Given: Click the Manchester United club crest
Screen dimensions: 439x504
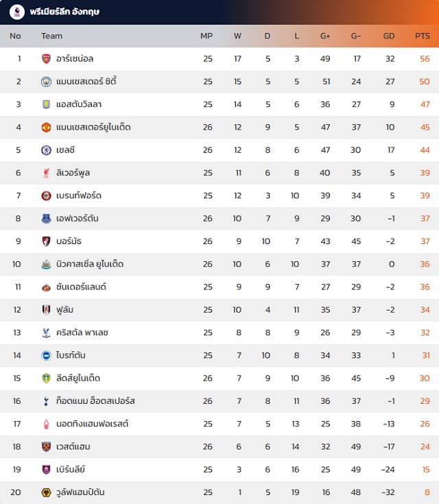Looking at the screenshot, I should 46,127.
